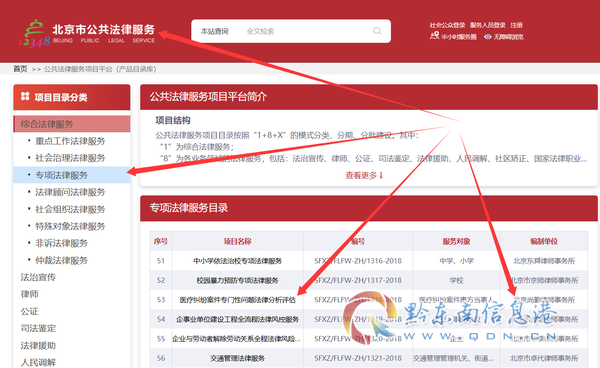Click the 序号 column header

pyautogui.click(x=161, y=241)
